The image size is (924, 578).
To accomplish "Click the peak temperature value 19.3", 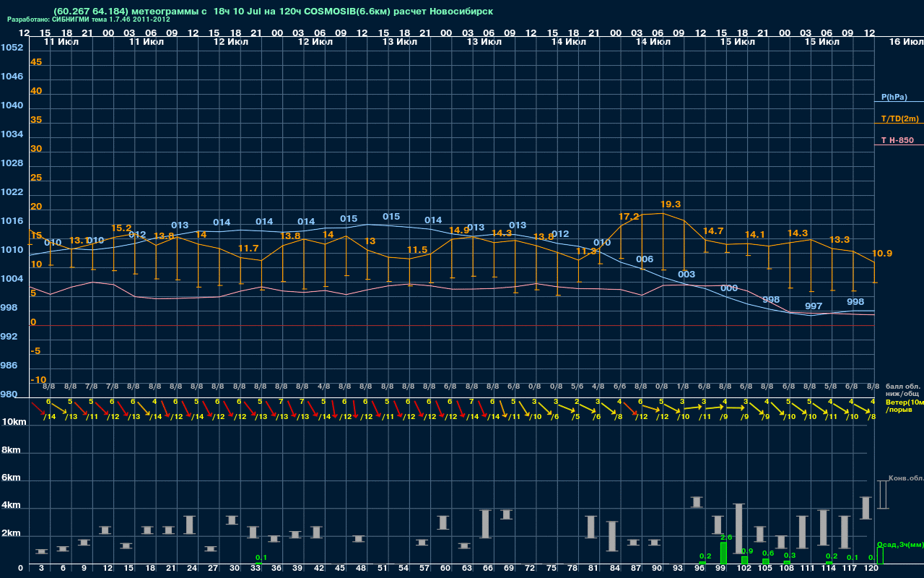I will tap(671, 204).
